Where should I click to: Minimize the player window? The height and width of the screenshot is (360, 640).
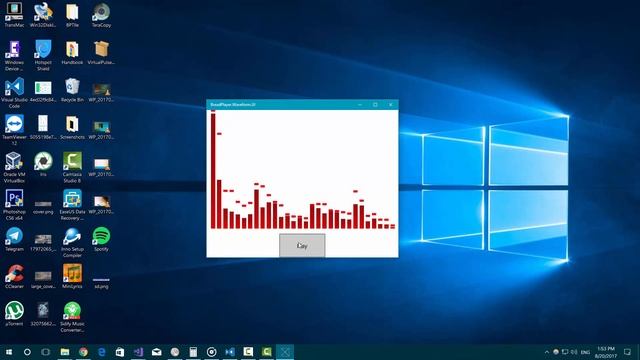360,104
